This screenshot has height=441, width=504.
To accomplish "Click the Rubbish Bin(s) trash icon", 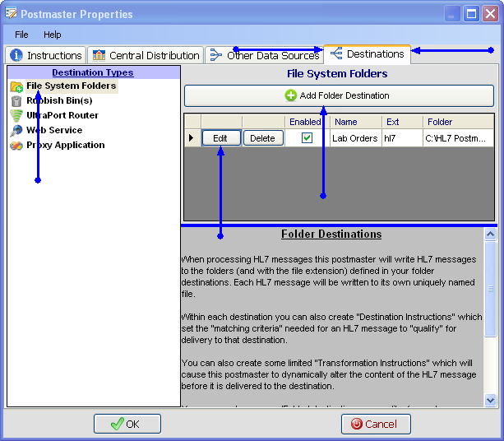I will pyautogui.click(x=16, y=101).
